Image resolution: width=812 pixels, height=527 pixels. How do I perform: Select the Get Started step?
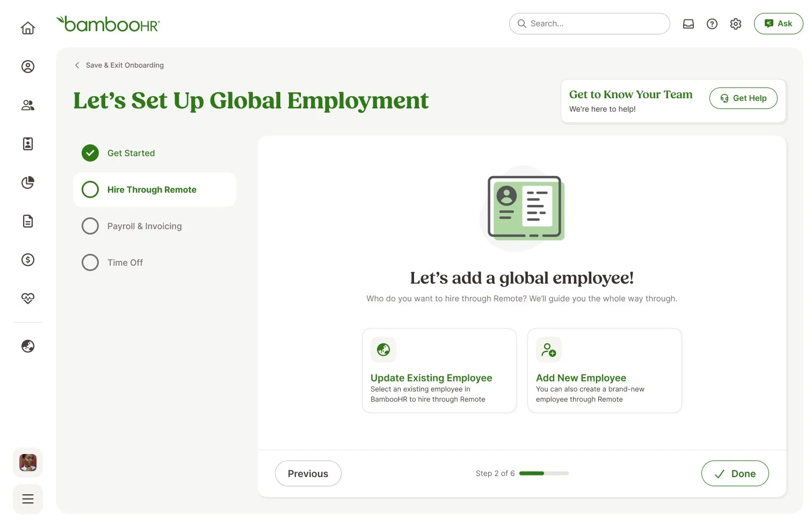[x=155, y=153]
